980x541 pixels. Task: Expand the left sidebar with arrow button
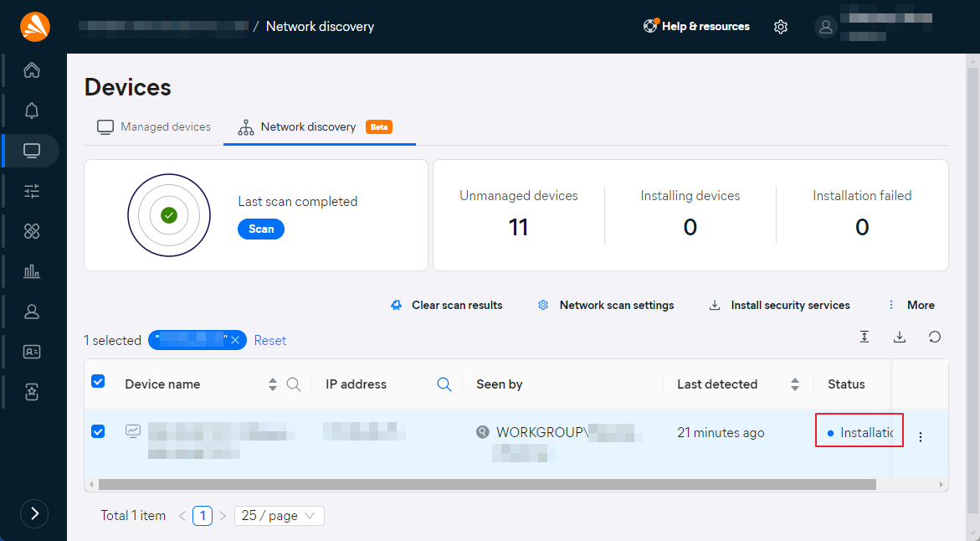point(34,513)
